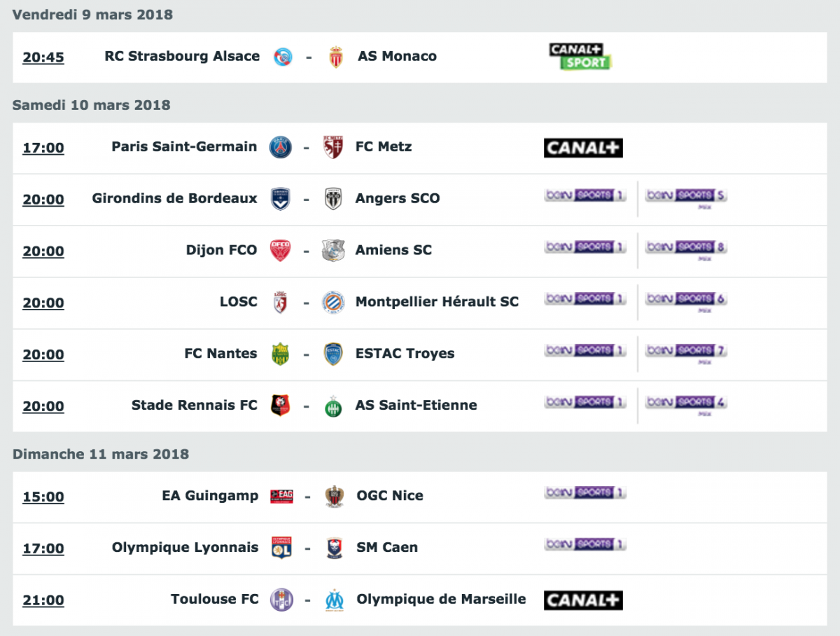Image resolution: width=840 pixels, height=636 pixels.
Task: Click the Toulouse FC purple crest
Action: [281, 600]
